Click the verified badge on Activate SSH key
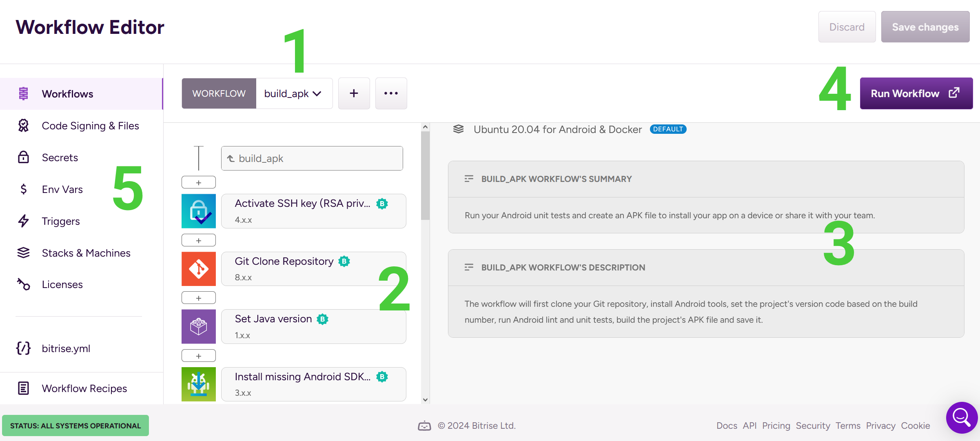This screenshot has width=980, height=441. (x=382, y=204)
